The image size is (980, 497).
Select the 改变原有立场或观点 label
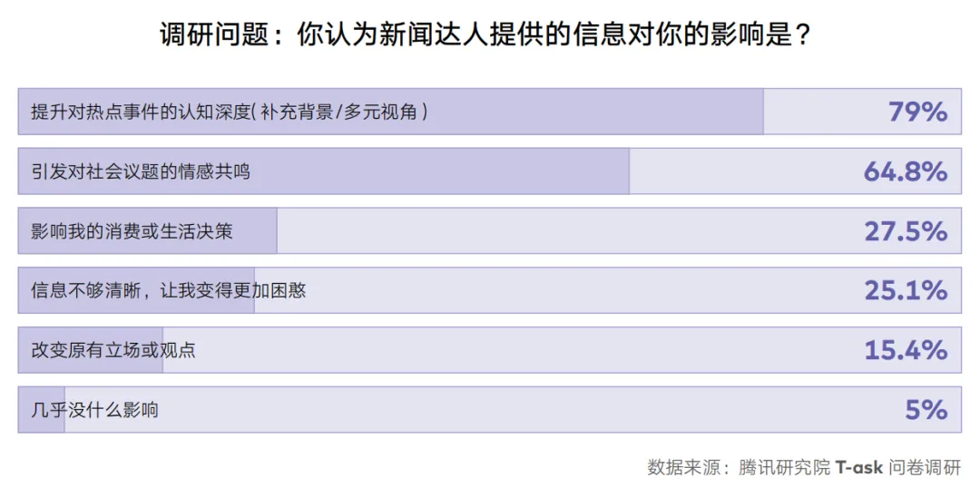[113, 350]
